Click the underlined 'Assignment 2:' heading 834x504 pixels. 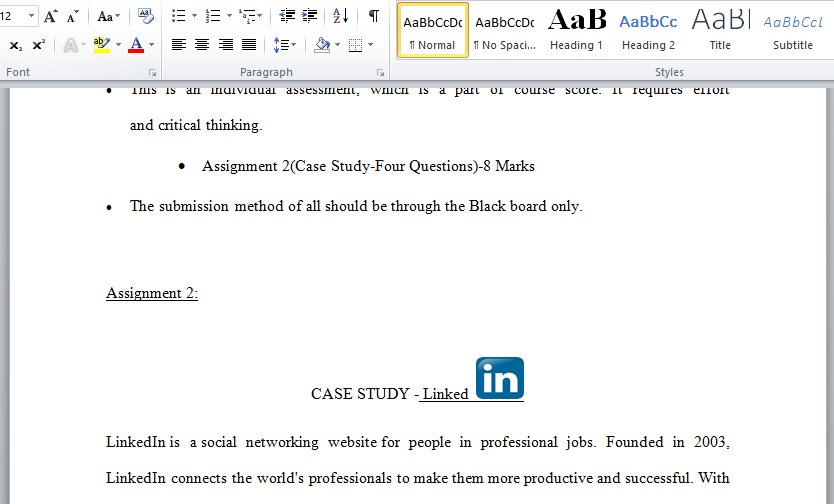click(152, 293)
